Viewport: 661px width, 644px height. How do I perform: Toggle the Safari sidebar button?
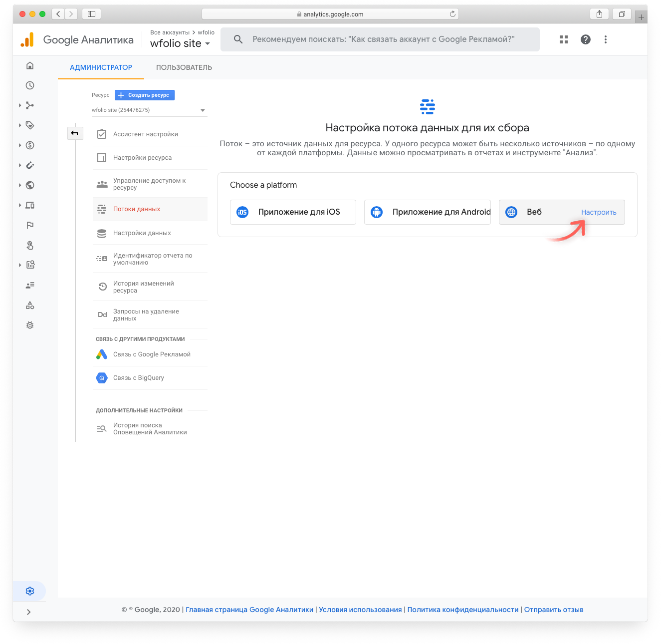click(91, 14)
